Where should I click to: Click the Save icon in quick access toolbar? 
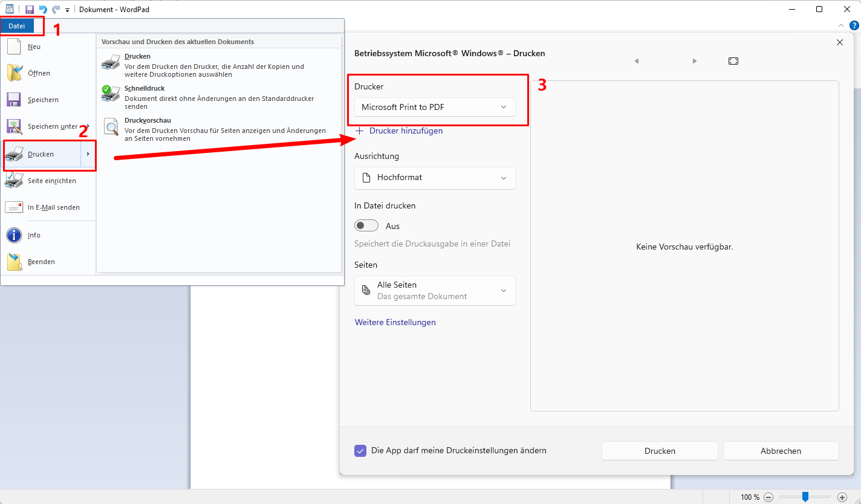[29, 9]
